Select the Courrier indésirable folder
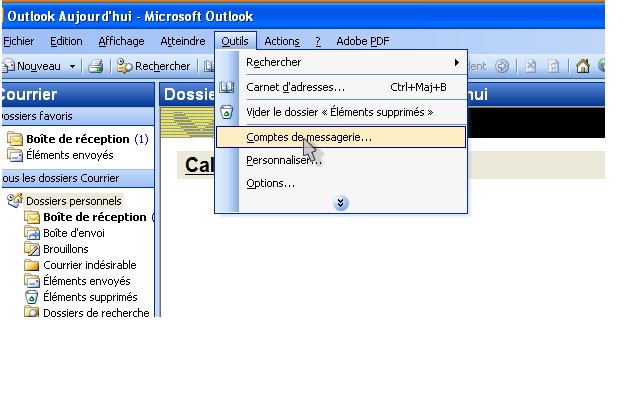 click(90, 265)
